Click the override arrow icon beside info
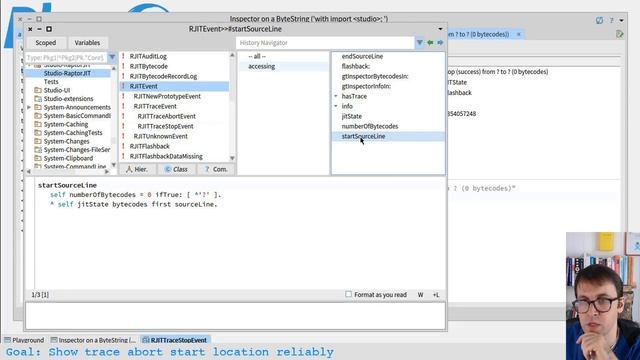 click(336, 106)
